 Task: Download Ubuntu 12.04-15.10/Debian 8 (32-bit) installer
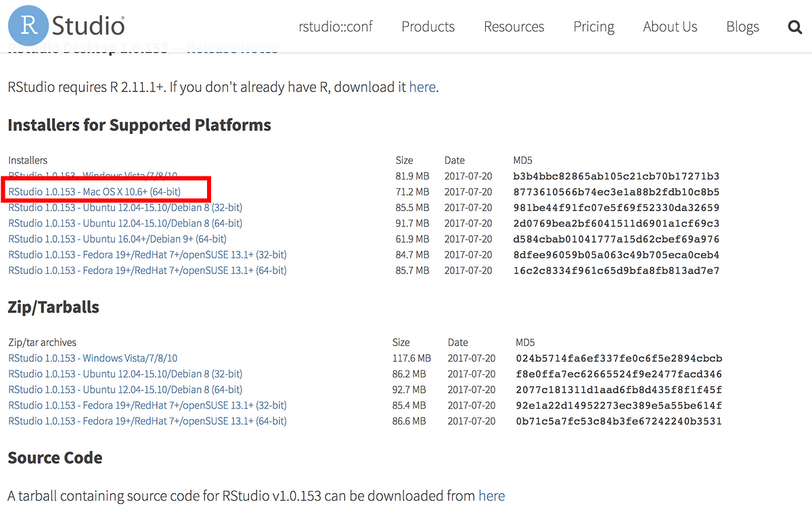point(125,208)
